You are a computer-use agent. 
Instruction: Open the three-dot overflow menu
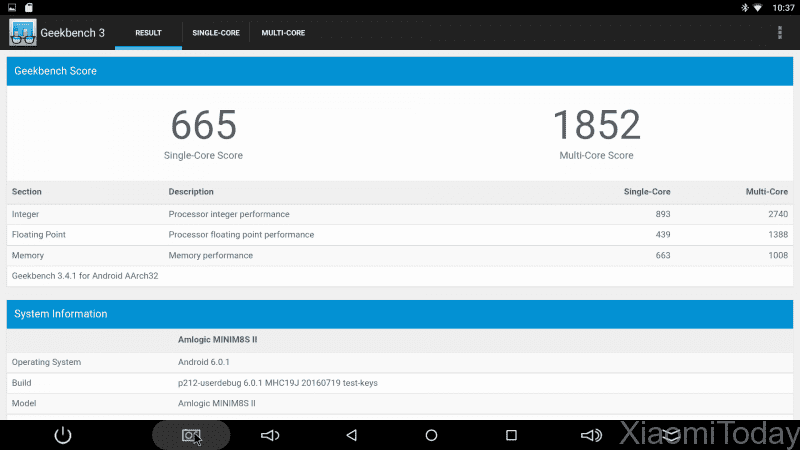pos(780,33)
